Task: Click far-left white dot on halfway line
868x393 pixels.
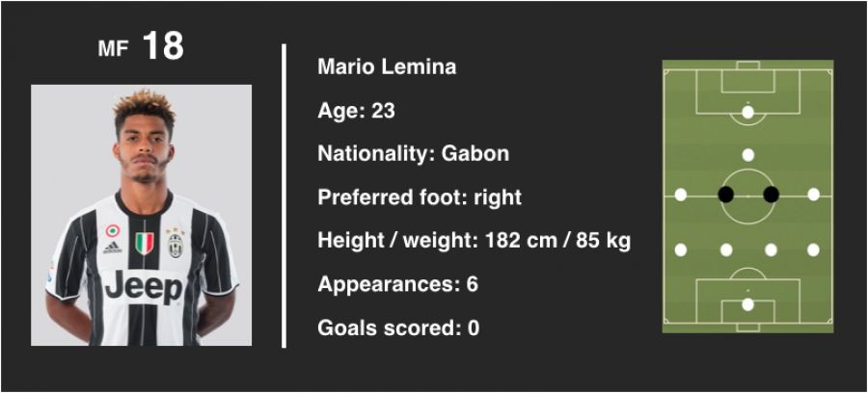Action: [x=681, y=195]
